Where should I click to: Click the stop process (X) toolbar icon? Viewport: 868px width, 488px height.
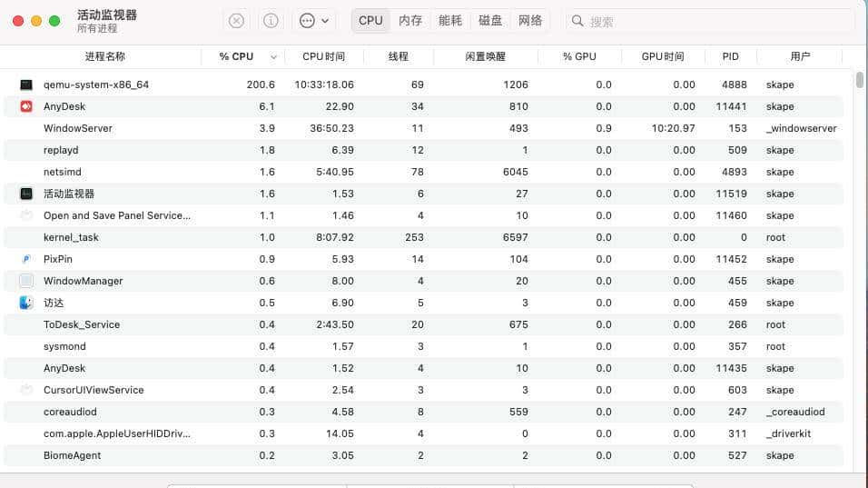point(236,21)
